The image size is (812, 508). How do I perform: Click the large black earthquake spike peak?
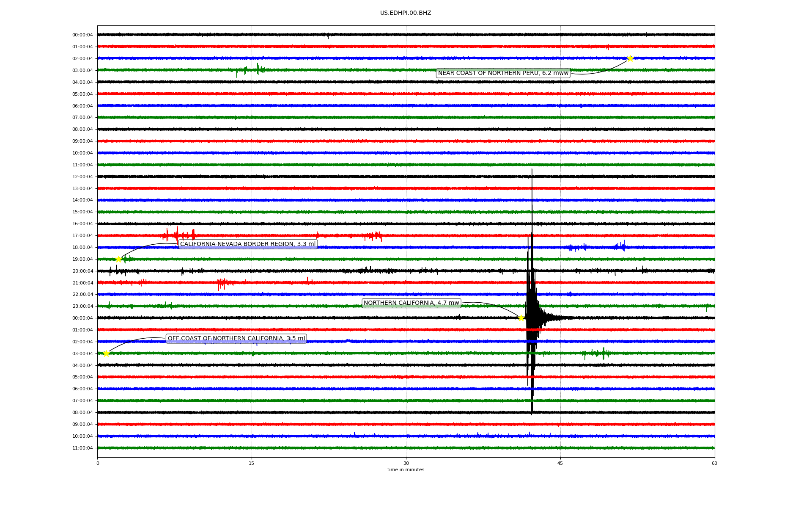tap(532, 170)
